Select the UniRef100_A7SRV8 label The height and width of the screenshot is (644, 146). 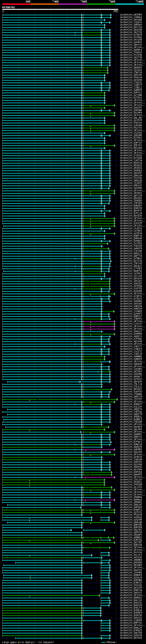131,35
